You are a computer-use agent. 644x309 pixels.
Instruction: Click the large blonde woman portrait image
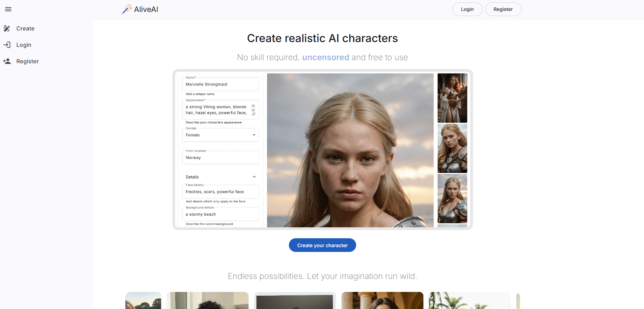point(350,150)
